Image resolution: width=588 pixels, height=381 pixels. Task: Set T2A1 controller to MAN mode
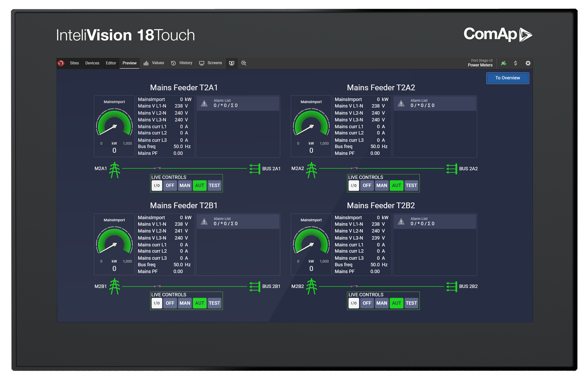[x=185, y=186]
